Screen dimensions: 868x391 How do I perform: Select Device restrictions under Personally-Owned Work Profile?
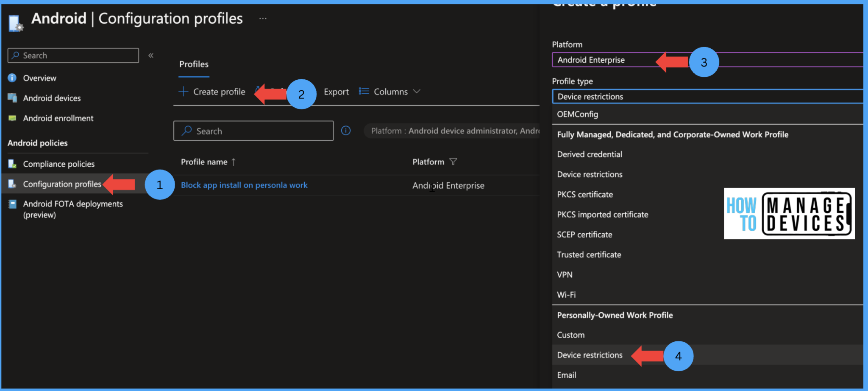point(590,355)
